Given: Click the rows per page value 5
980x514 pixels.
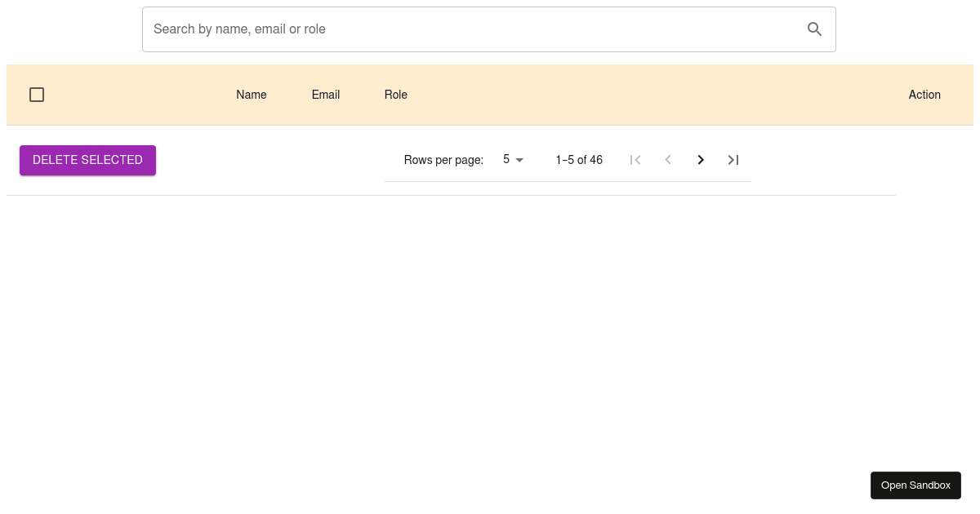Looking at the screenshot, I should 506,160.
